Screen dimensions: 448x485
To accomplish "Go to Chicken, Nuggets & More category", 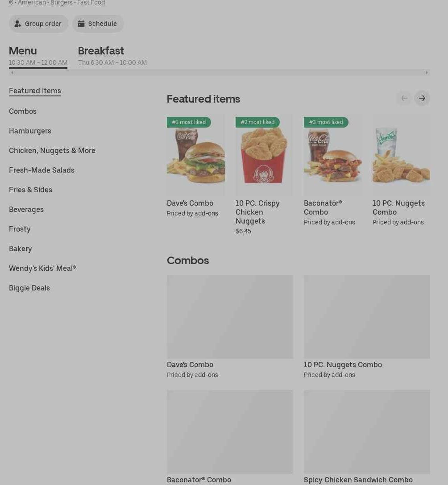I will click(52, 151).
